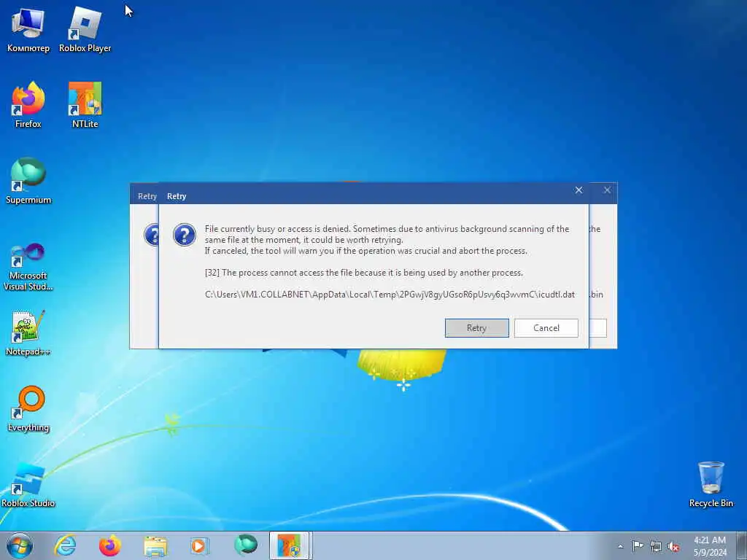The width and height of the screenshot is (747, 560).
Task: Open the Компютер desktop icon
Action: click(x=28, y=31)
